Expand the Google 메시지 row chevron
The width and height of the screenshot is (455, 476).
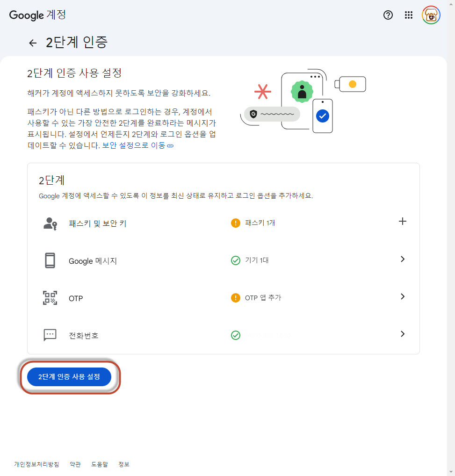(402, 259)
